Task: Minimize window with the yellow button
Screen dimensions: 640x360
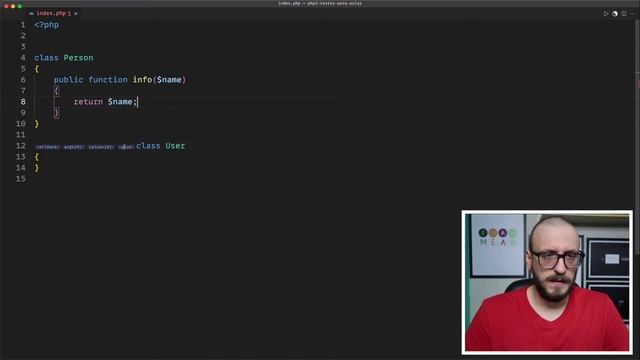Action: 13,6
